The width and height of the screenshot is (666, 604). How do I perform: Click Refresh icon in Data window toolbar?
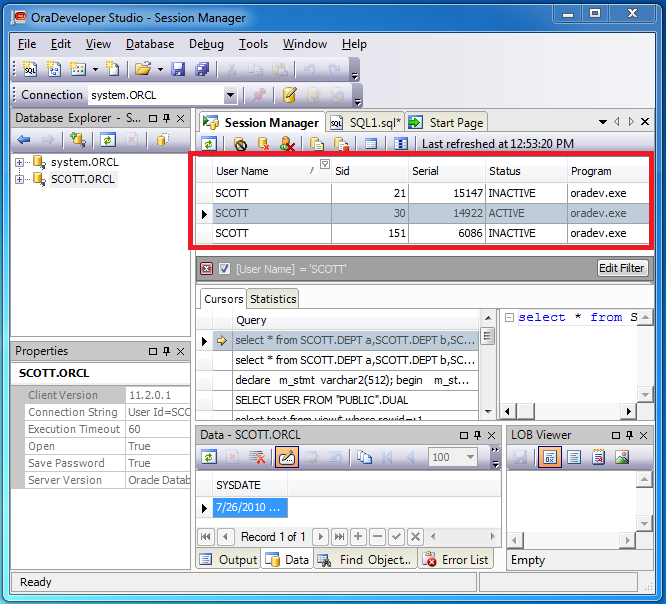coord(209,457)
